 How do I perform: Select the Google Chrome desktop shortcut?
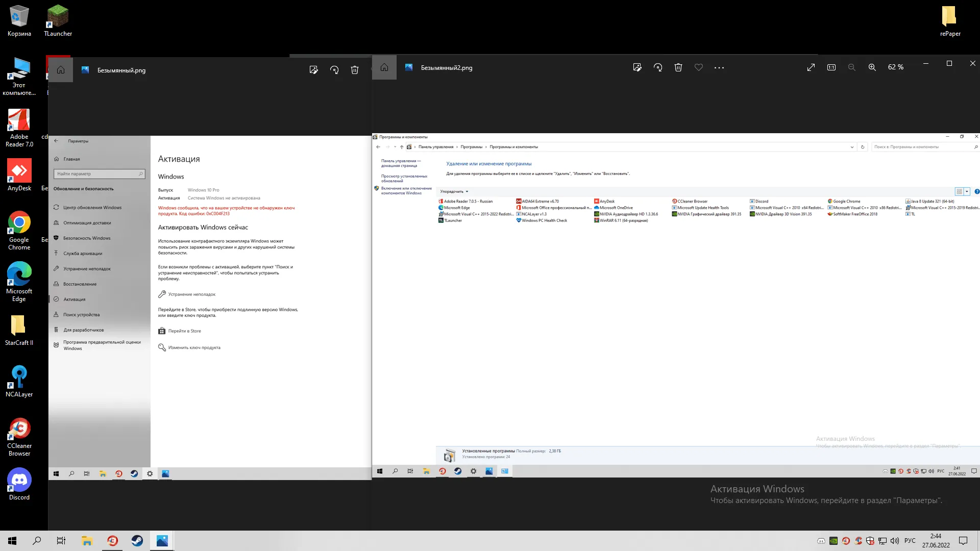19,231
